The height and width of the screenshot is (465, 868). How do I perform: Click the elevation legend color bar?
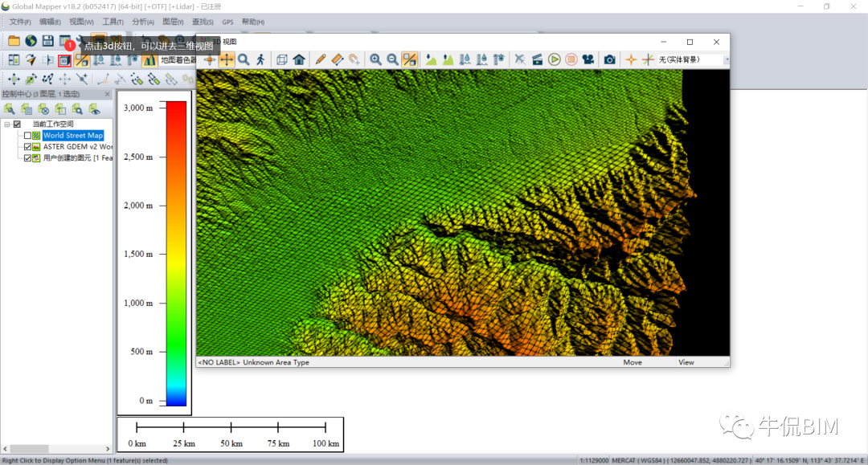click(176, 253)
